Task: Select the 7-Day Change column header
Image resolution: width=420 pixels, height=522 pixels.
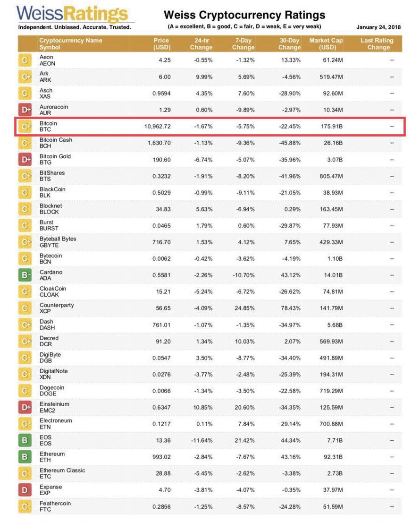Action: (x=244, y=44)
